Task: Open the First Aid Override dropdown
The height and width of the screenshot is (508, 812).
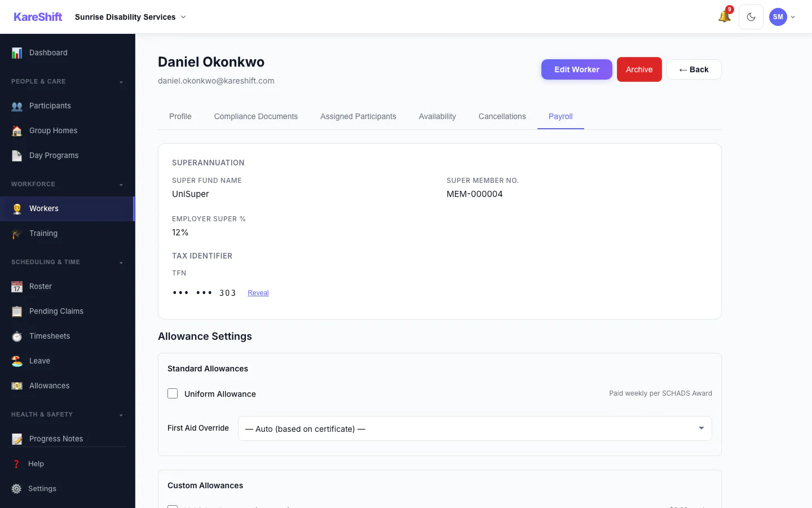Action: (x=475, y=428)
